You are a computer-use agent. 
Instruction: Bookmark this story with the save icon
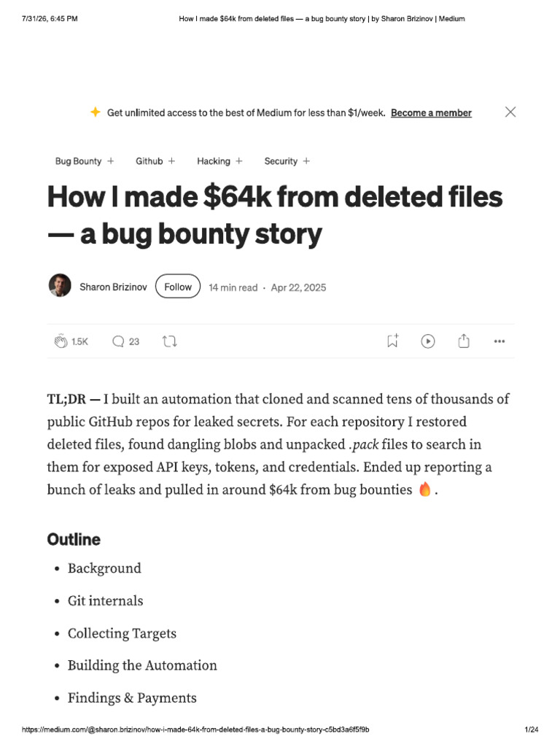coord(392,341)
